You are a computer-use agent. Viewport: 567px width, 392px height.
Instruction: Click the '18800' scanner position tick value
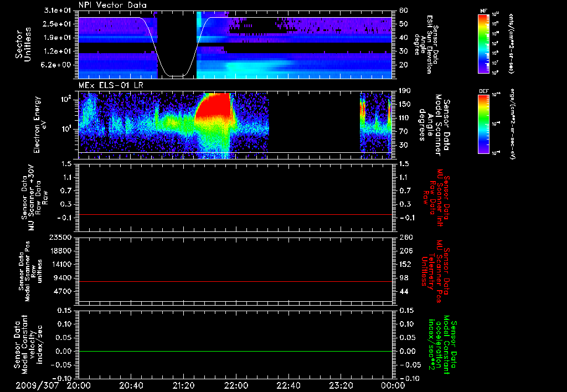click(x=61, y=251)
